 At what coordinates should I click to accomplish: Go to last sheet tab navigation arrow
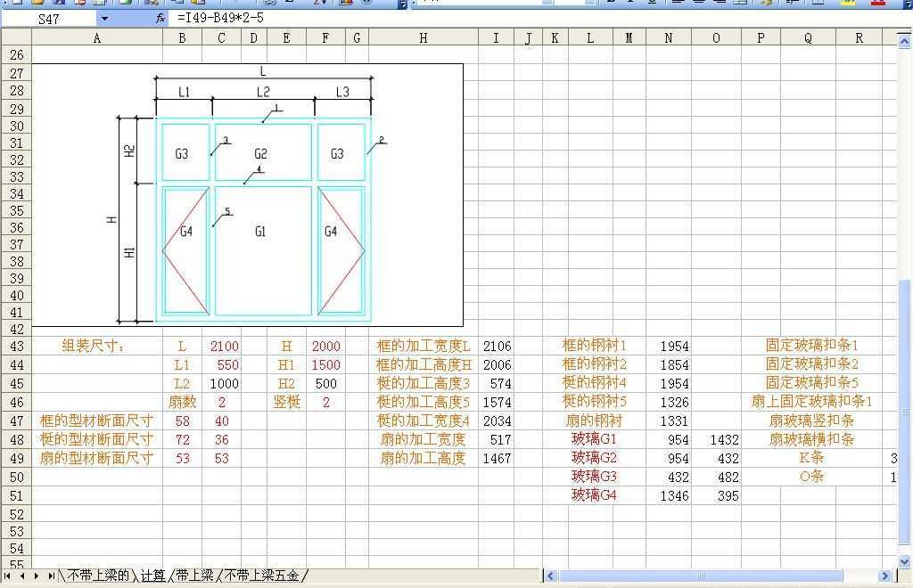tap(51, 576)
